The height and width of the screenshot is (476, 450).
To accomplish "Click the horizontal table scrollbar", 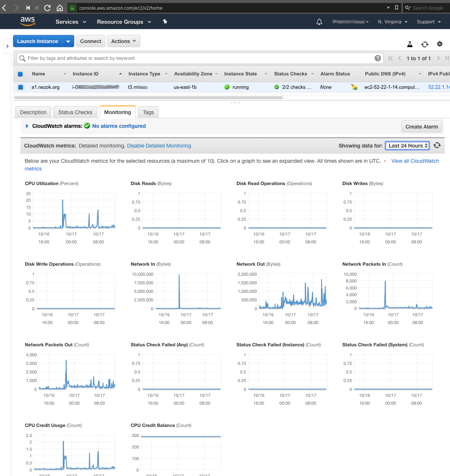I will coord(149,98).
